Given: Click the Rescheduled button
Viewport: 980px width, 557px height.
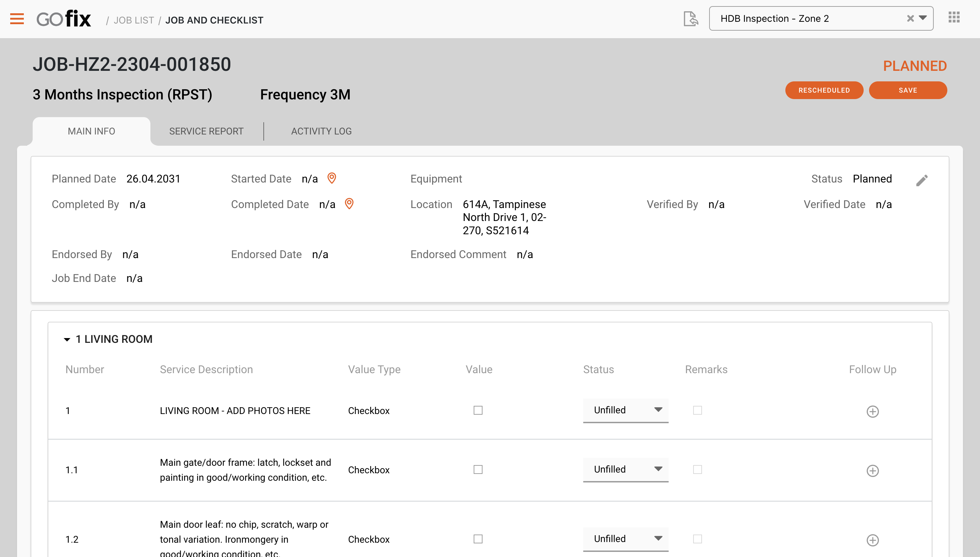Looking at the screenshot, I should (x=824, y=90).
